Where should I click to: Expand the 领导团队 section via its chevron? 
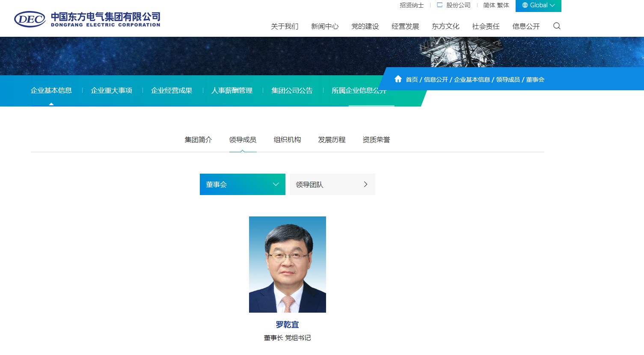coord(365,184)
